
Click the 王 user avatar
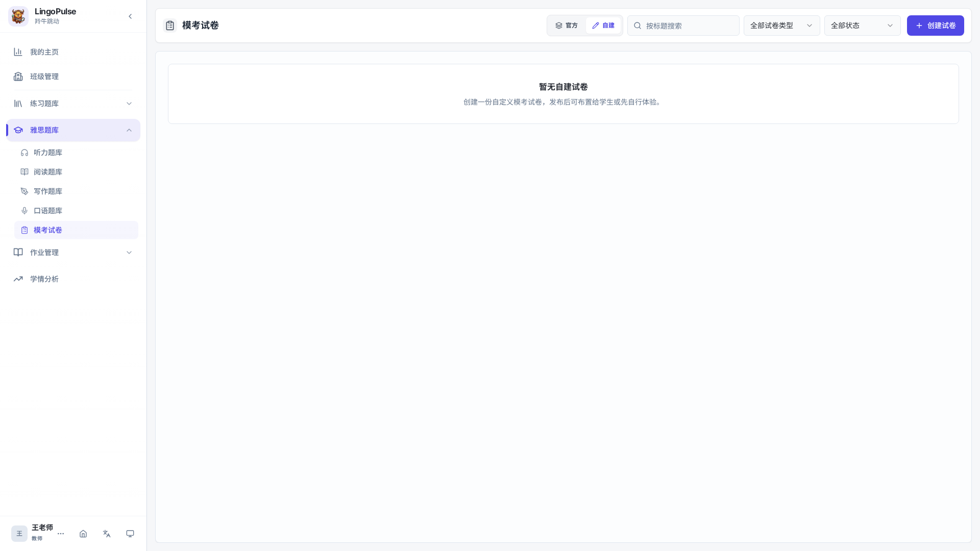19,534
